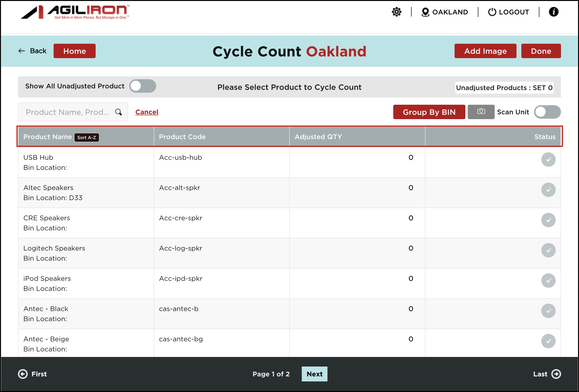Click the Cancel link
Screen dimensions: 579x392
pos(147,112)
